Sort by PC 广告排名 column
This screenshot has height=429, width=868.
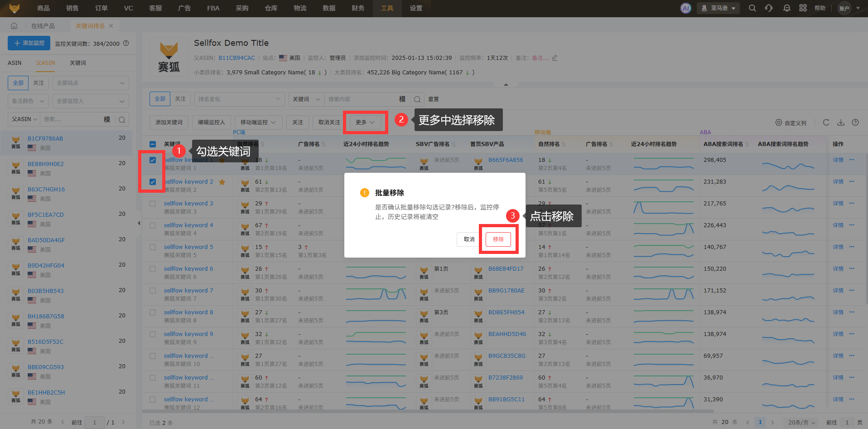[324, 144]
